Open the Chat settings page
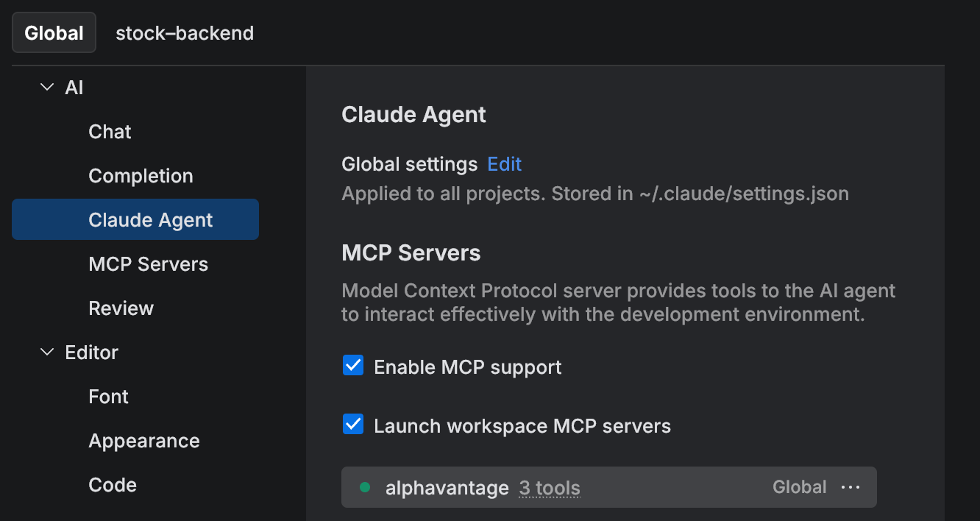980x521 pixels. click(x=110, y=132)
